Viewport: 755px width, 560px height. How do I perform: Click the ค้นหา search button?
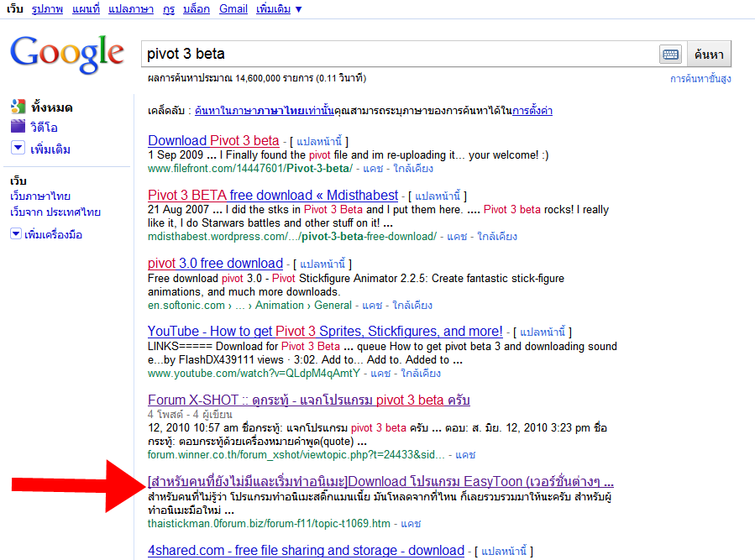coord(709,55)
